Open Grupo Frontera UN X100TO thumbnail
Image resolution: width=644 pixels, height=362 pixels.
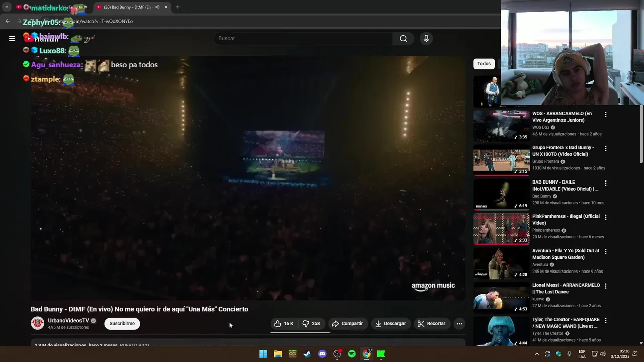click(502, 160)
